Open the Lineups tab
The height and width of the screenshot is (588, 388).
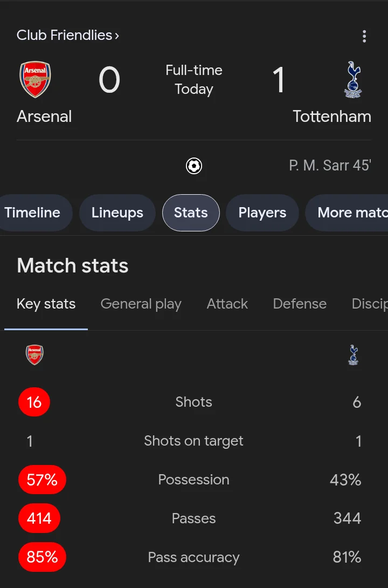click(117, 213)
